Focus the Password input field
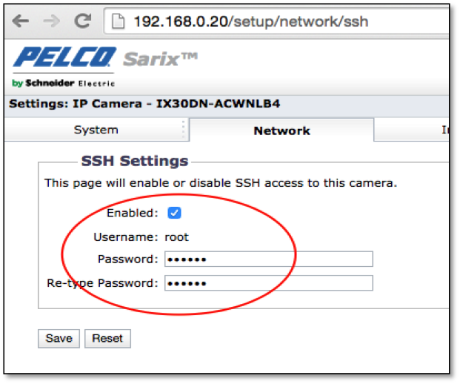460x384 pixels. (268, 259)
